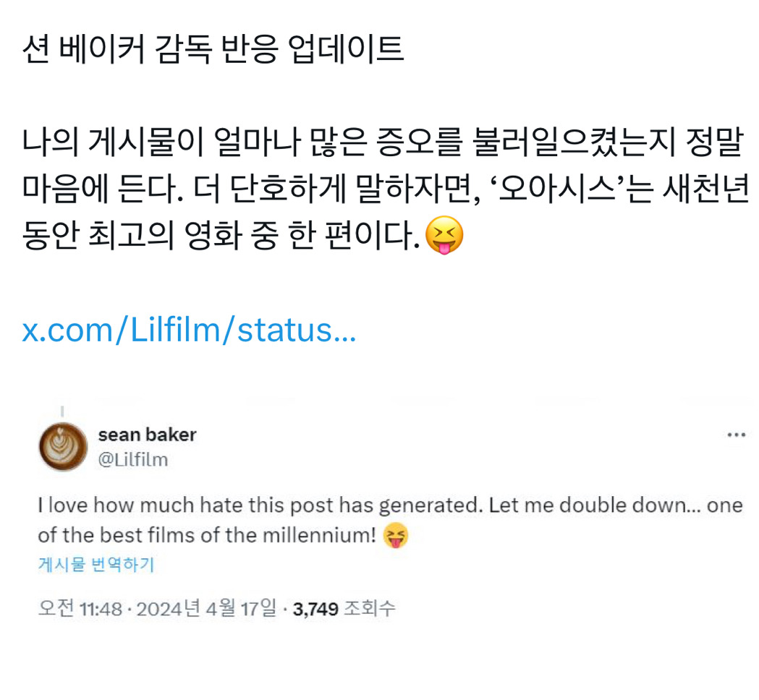This screenshot has height=700, width=759.
Task: Click the heading 션 베이커 감독 반응 업데이트
Action: [x=213, y=49]
